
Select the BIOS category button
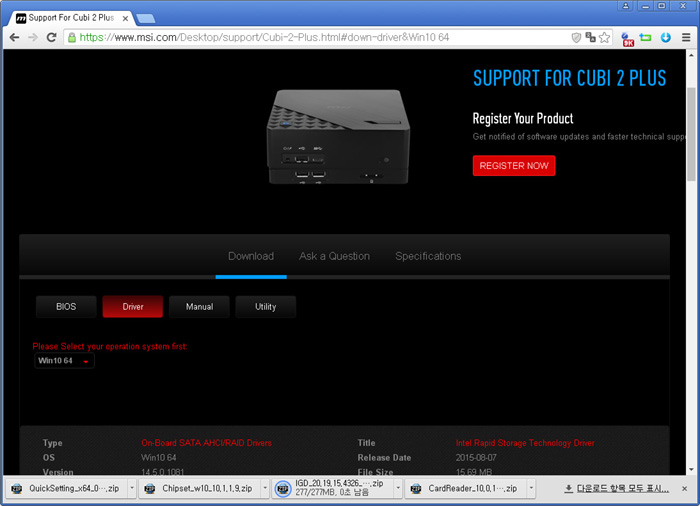pos(66,307)
